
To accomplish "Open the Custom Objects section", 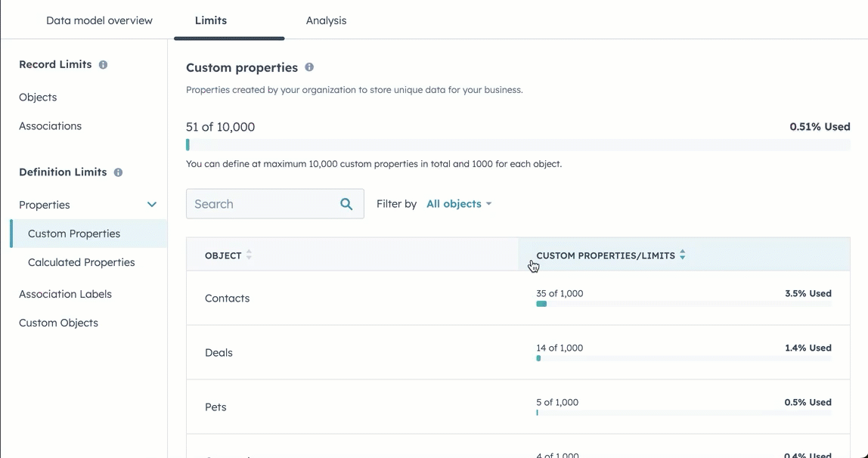I will [x=58, y=323].
